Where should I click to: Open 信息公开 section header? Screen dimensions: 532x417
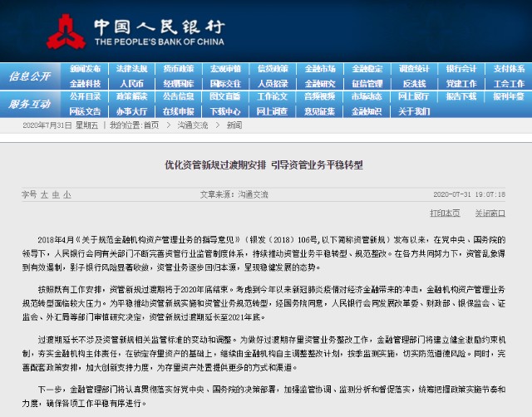click(30, 76)
